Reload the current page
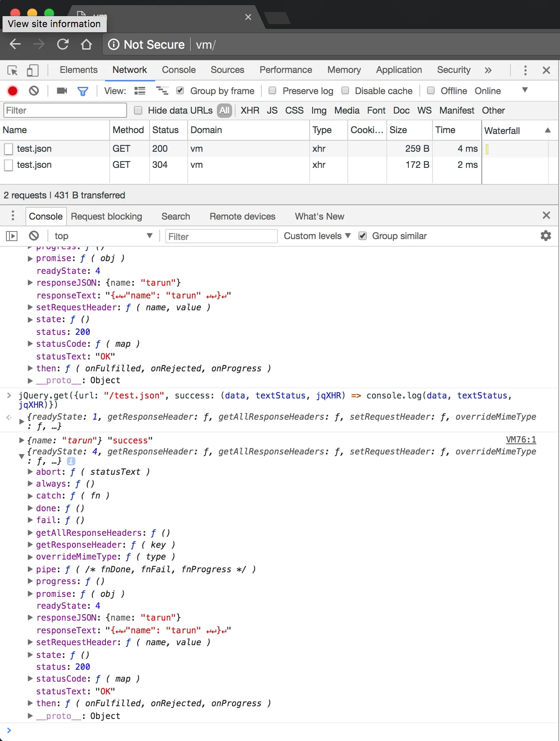 (63, 44)
